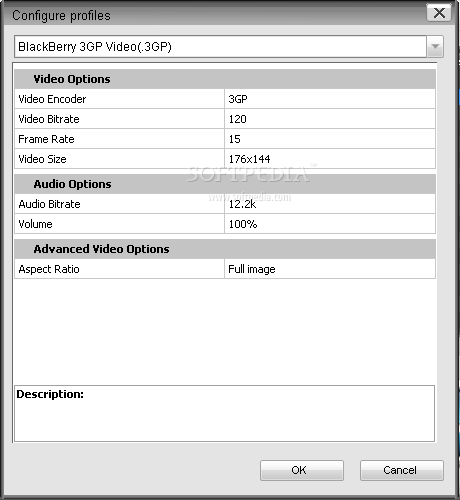Close the Configure profiles dialog
460x500 pixels.
(x=439, y=13)
